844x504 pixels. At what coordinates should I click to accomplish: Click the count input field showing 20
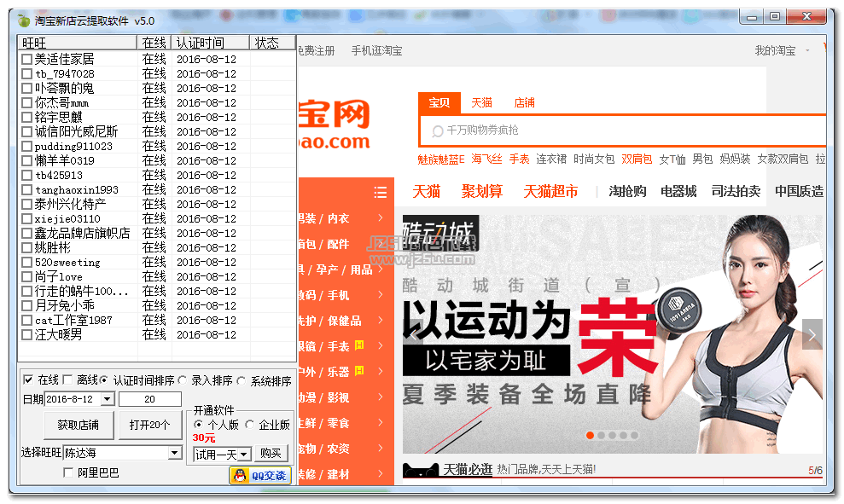149,399
